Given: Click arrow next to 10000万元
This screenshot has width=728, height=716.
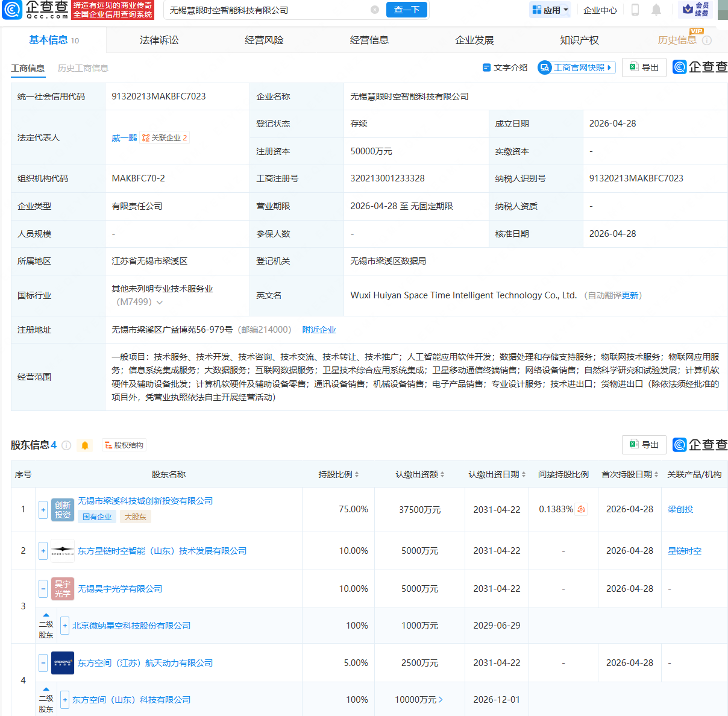Looking at the screenshot, I should coord(441,700).
